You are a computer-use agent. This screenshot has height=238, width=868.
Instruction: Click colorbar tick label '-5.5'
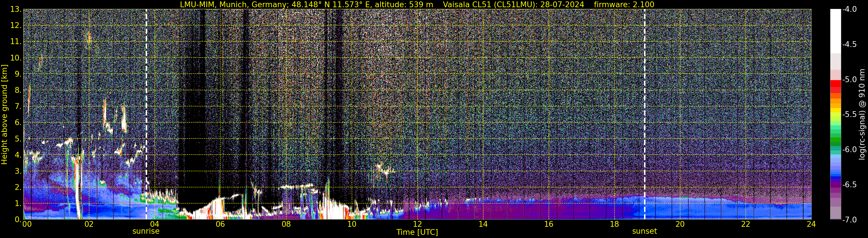(849, 115)
